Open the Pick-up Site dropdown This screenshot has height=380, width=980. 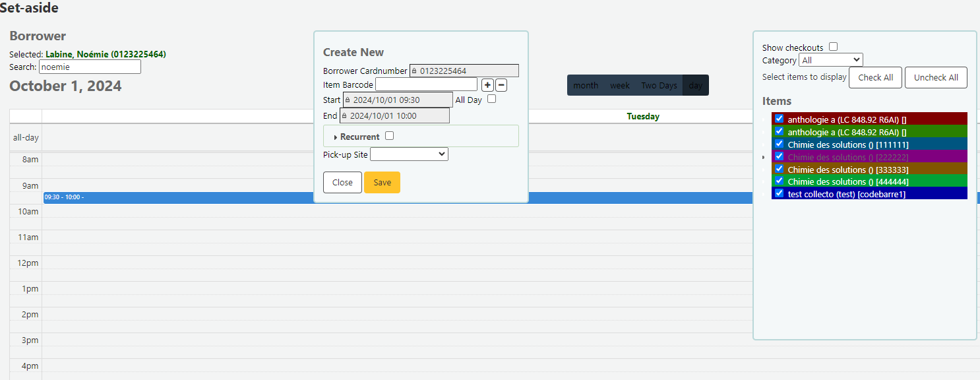[x=409, y=154]
